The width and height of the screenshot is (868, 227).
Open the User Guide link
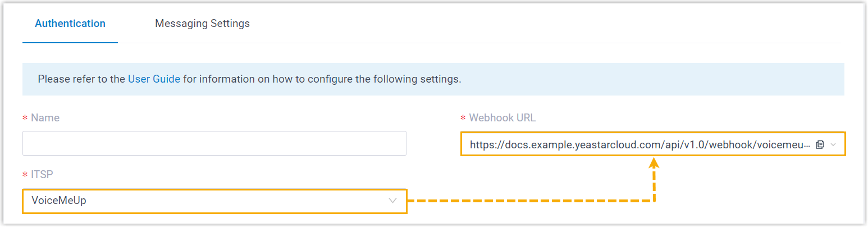154,79
